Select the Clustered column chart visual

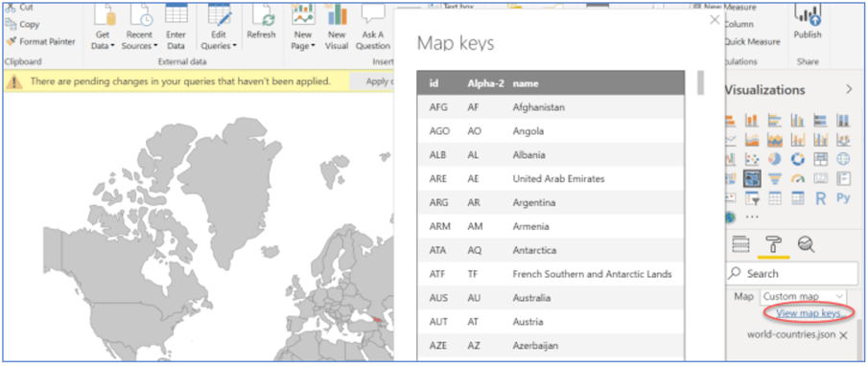coord(798,120)
